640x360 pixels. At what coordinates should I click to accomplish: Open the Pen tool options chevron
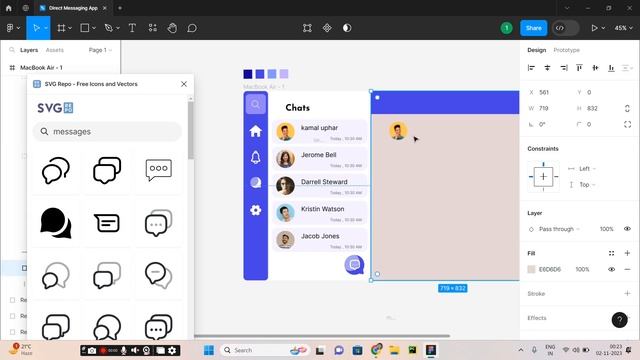coord(118,28)
